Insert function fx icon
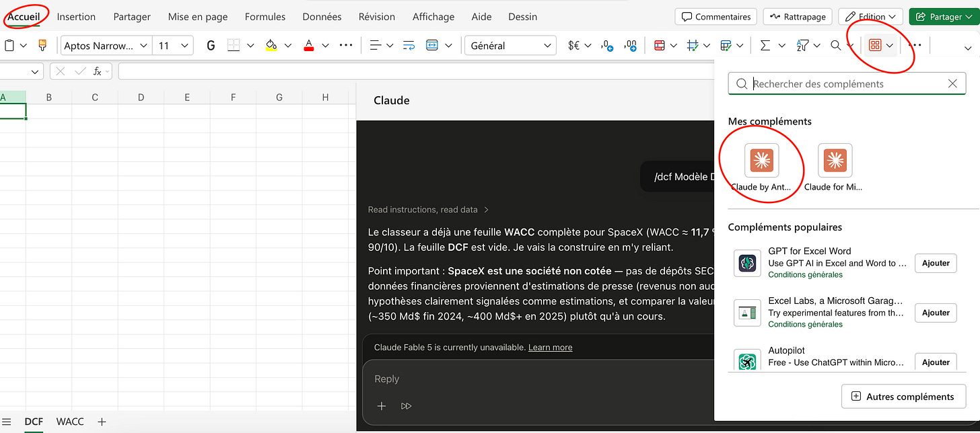 pos(98,71)
